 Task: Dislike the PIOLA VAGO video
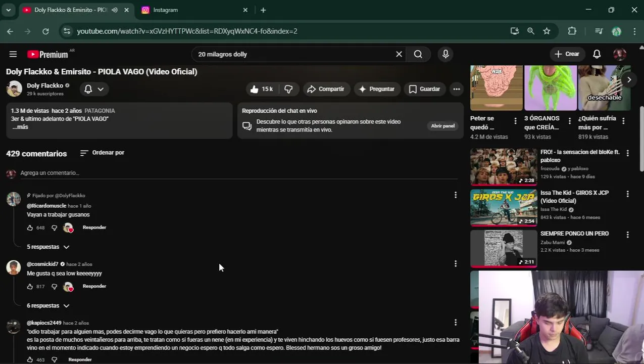pos(288,89)
